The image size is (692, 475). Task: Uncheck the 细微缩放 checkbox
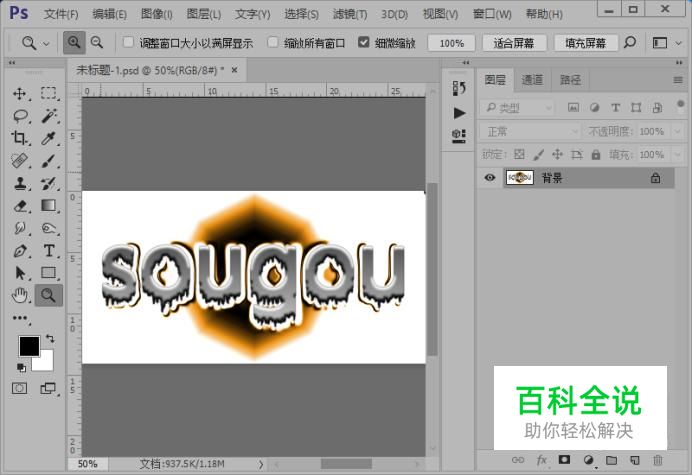coord(364,43)
